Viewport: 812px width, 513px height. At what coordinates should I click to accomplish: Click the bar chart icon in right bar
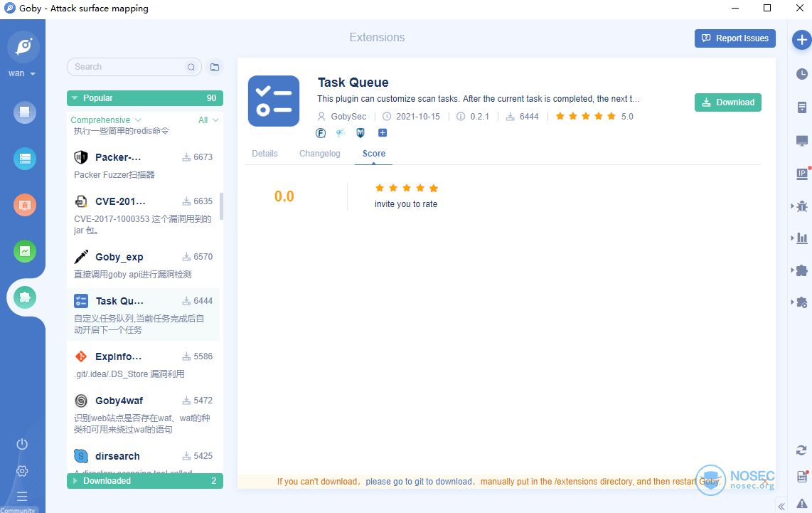point(801,238)
